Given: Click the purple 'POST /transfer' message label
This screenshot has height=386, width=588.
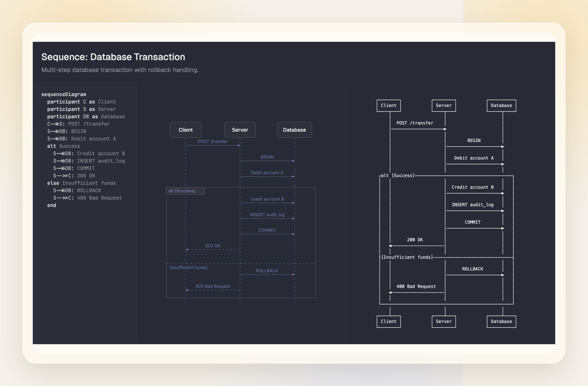Looking at the screenshot, I should click(213, 142).
